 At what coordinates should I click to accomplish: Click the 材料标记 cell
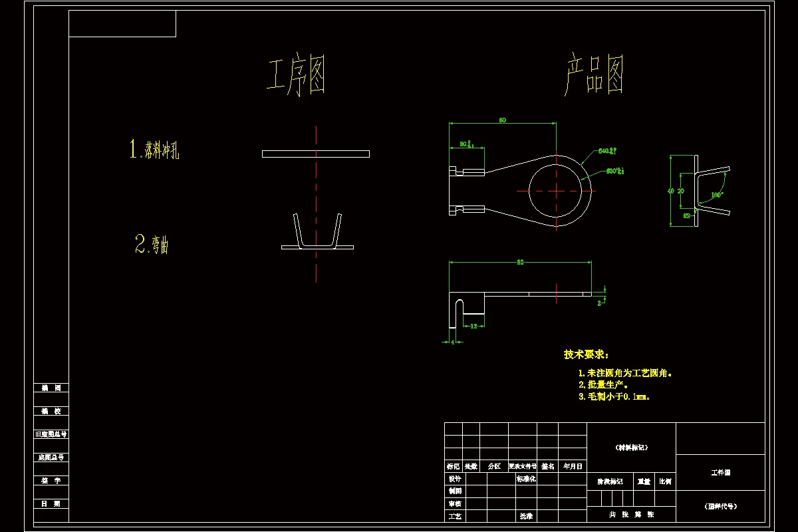coord(632,448)
